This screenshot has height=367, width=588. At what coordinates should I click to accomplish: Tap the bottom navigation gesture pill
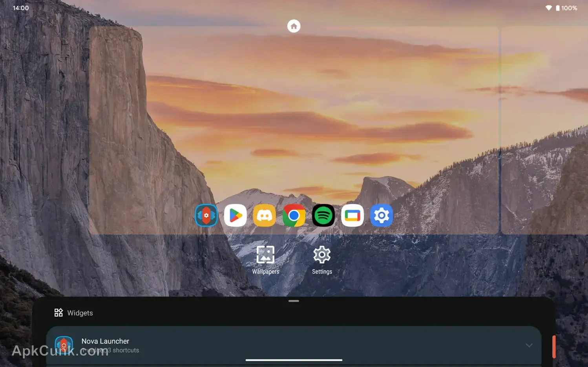294,360
